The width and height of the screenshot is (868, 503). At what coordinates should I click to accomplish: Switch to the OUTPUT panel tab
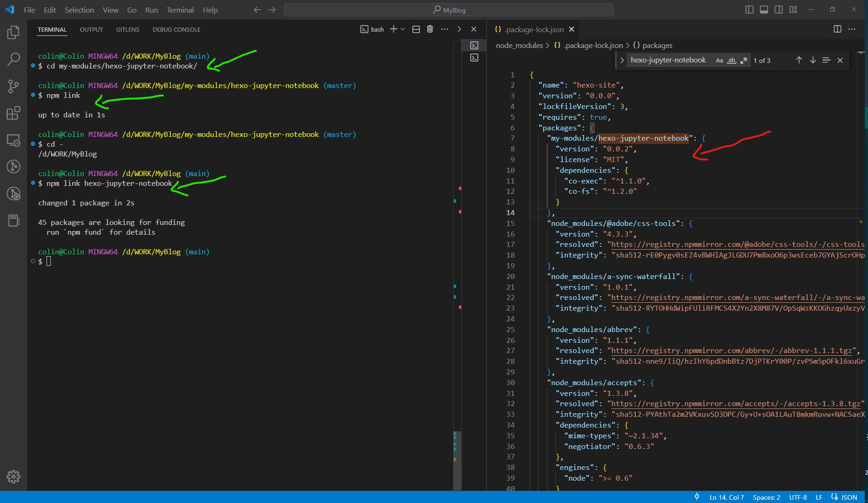(x=91, y=29)
